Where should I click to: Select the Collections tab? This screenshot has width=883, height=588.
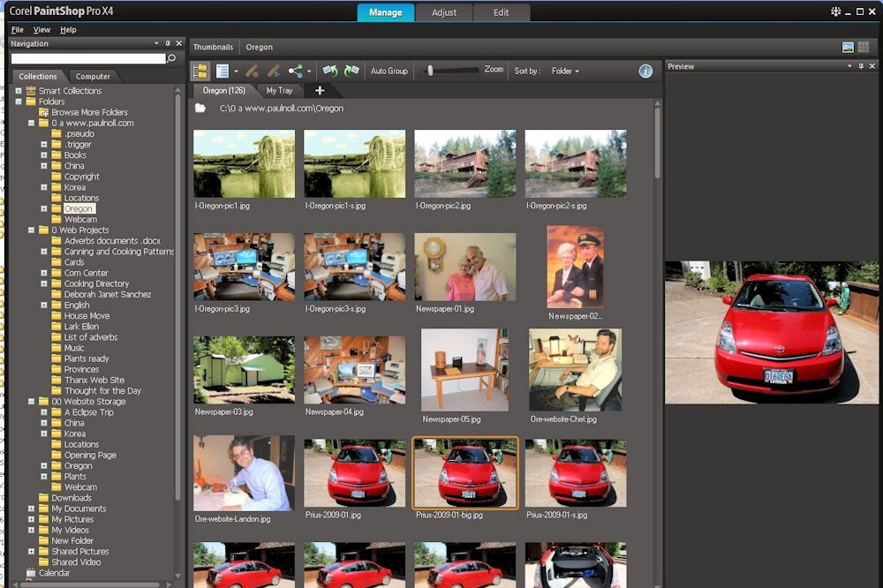point(38,76)
